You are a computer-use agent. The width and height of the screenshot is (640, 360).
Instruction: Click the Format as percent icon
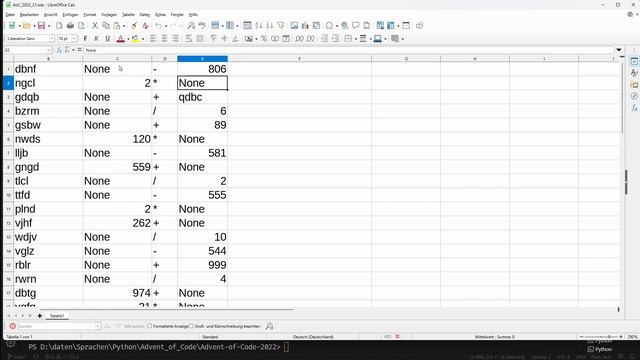click(264, 38)
